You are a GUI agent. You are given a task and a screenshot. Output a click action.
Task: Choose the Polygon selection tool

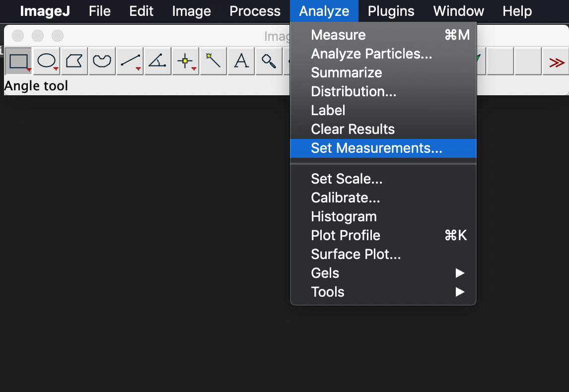[74, 62]
